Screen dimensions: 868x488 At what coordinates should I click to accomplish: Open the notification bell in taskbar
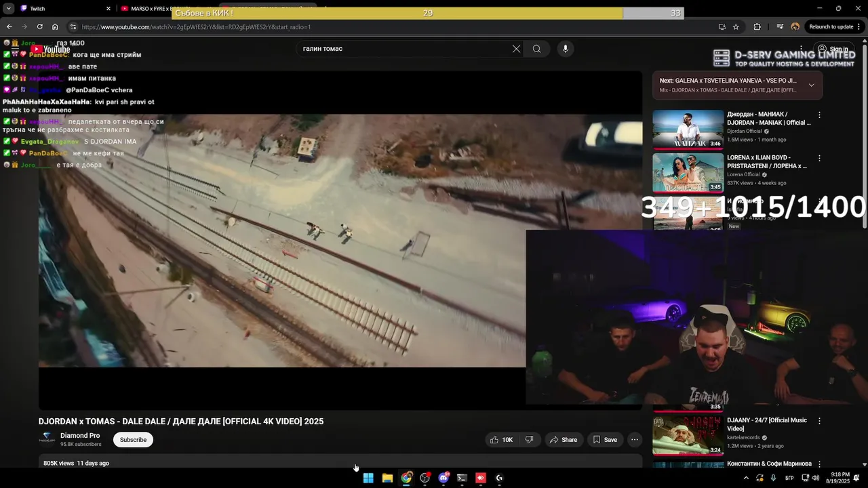(x=856, y=478)
